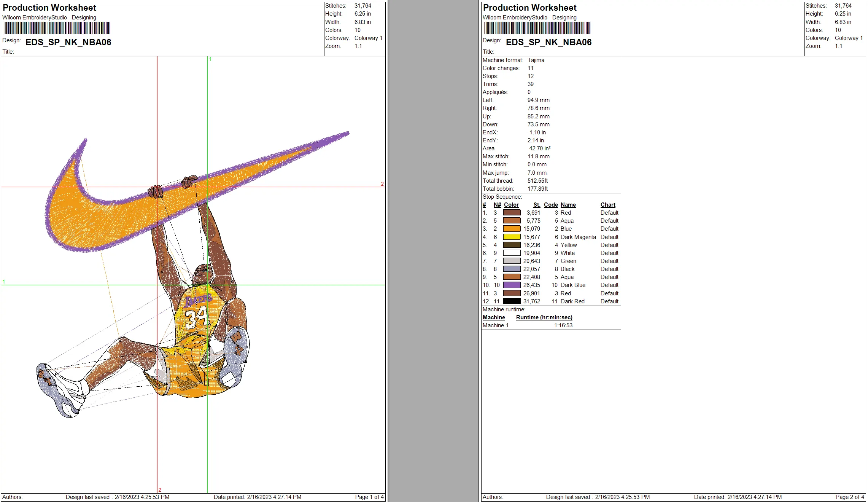Click the Aqua swatch in stop row 9
Screen dimensions: 868x502
pyautogui.click(x=512, y=277)
